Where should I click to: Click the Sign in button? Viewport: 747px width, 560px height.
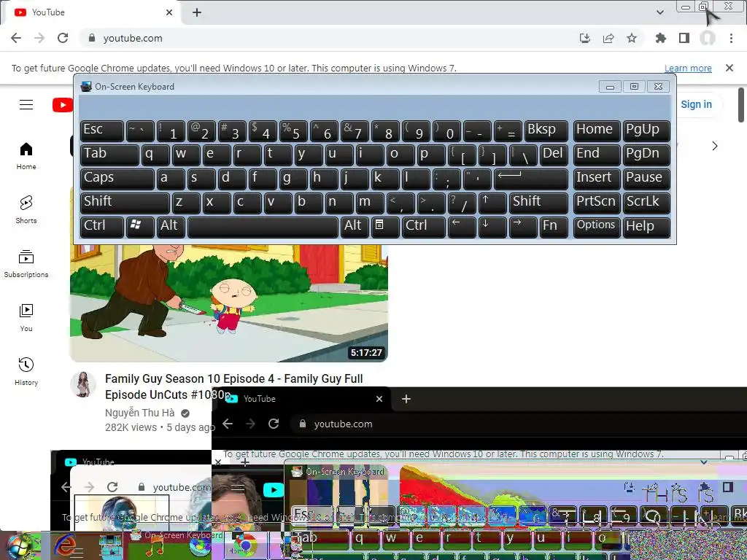coord(696,104)
